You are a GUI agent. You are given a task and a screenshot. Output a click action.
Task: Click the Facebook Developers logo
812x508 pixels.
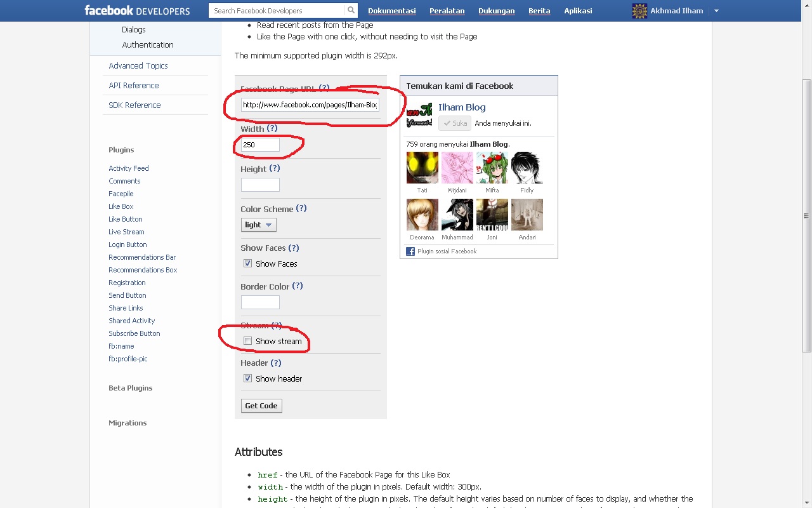[137, 10]
